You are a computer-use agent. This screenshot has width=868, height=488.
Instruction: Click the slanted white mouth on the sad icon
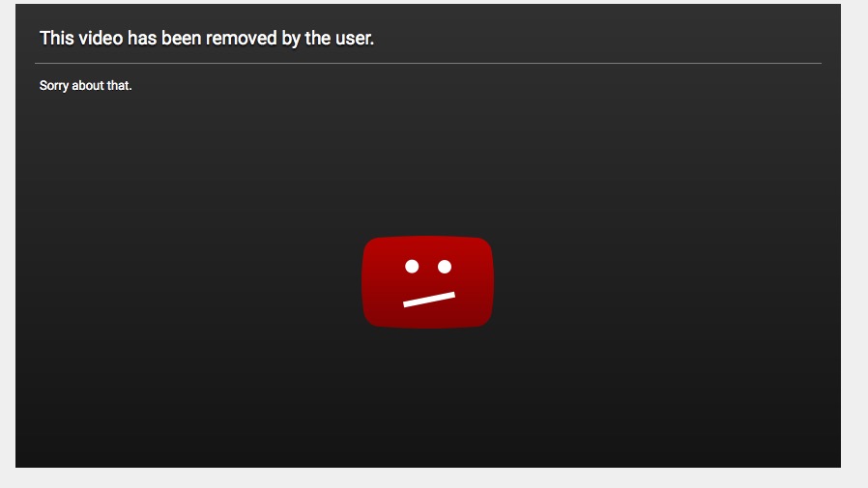click(429, 300)
